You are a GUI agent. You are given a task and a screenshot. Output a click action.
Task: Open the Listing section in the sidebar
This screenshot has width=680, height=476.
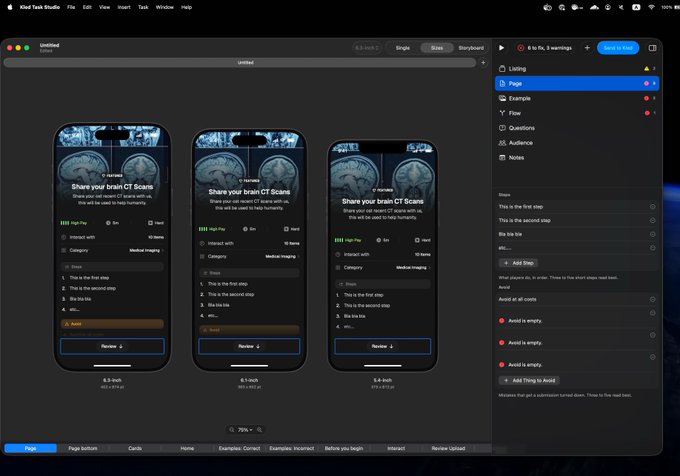[x=577, y=68]
